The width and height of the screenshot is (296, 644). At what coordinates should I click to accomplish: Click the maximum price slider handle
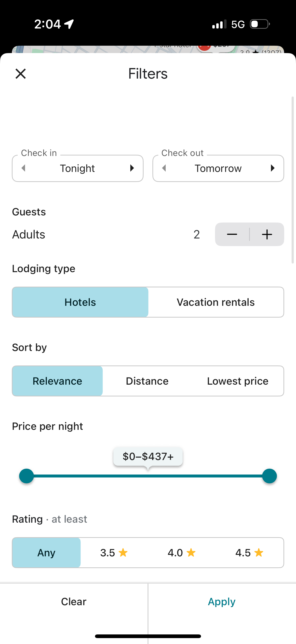click(269, 476)
